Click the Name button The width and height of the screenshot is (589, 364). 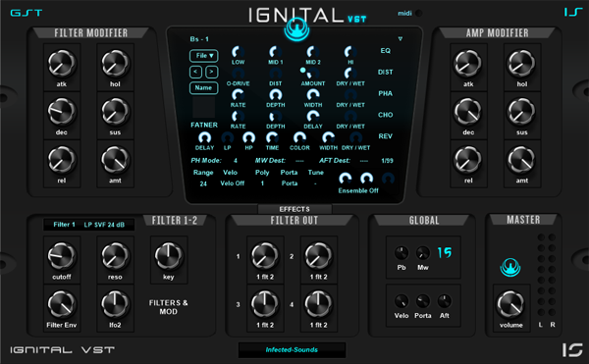[x=203, y=87]
